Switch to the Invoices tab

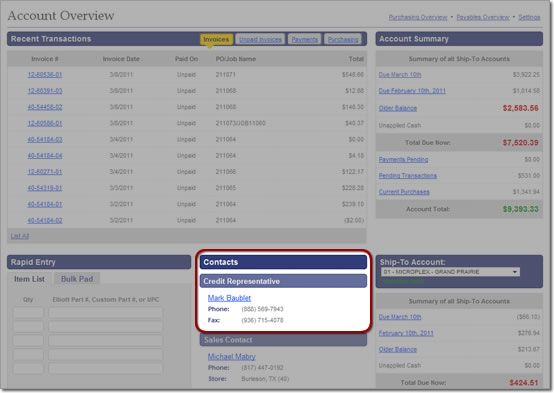point(216,39)
